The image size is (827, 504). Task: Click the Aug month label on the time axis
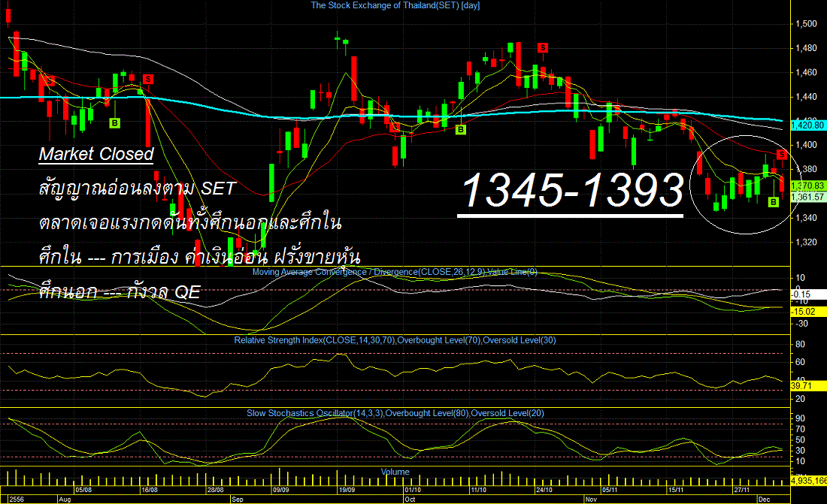click(x=65, y=499)
